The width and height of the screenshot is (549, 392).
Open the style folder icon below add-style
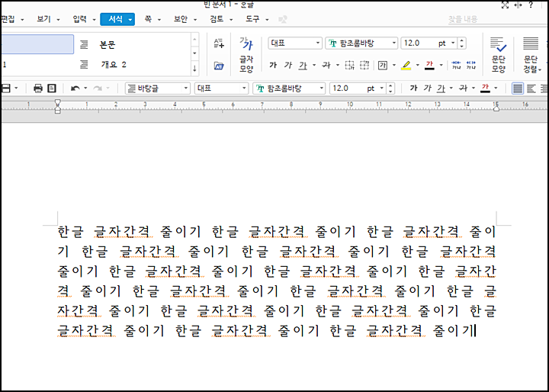pyautogui.click(x=219, y=66)
